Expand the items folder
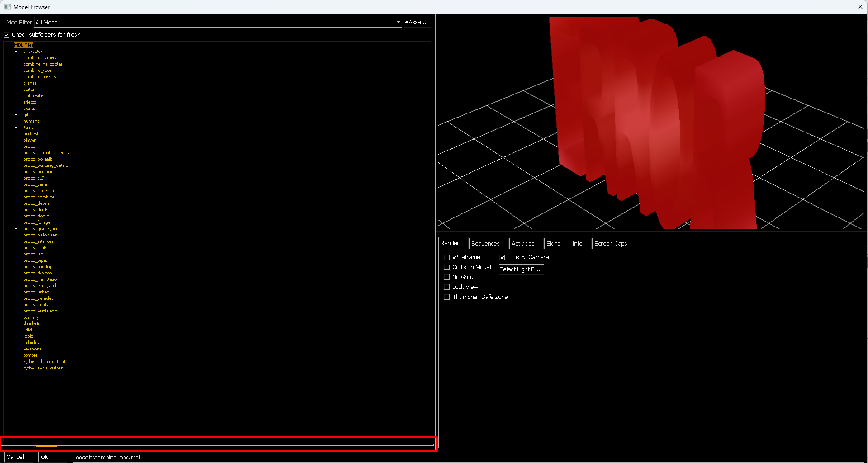 (16, 128)
